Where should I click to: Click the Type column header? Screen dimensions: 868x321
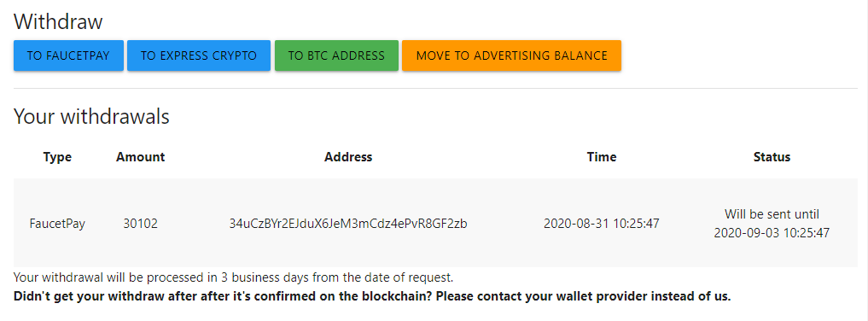click(x=57, y=157)
